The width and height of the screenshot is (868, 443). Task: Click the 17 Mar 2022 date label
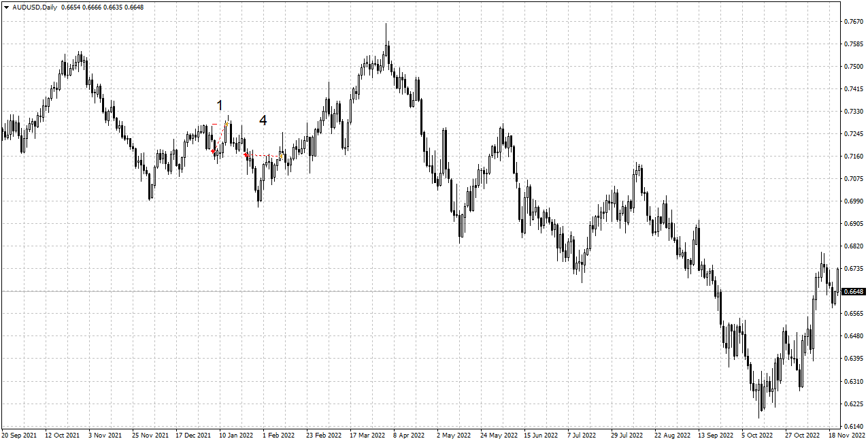(x=367, y=434)
